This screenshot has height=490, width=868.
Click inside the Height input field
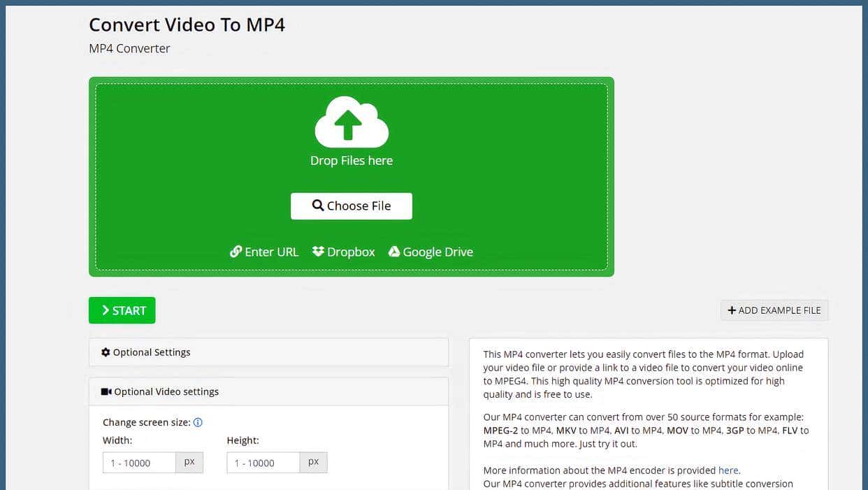tap(262, 462)
